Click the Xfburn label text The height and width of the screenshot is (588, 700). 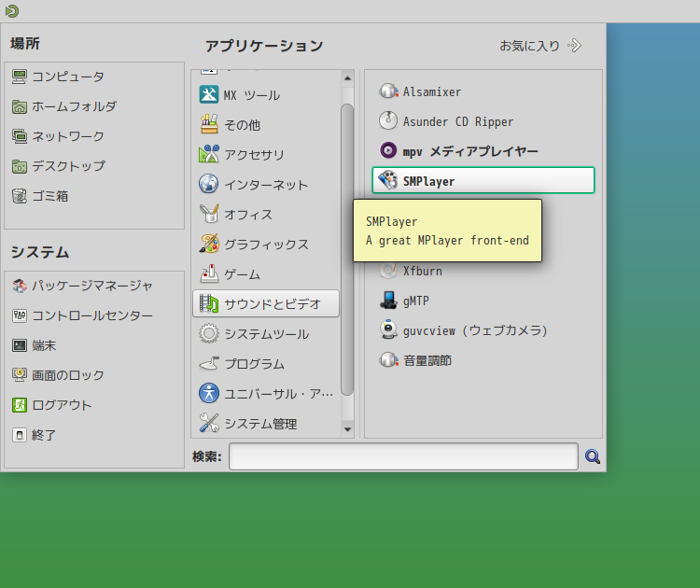(422, 271)
